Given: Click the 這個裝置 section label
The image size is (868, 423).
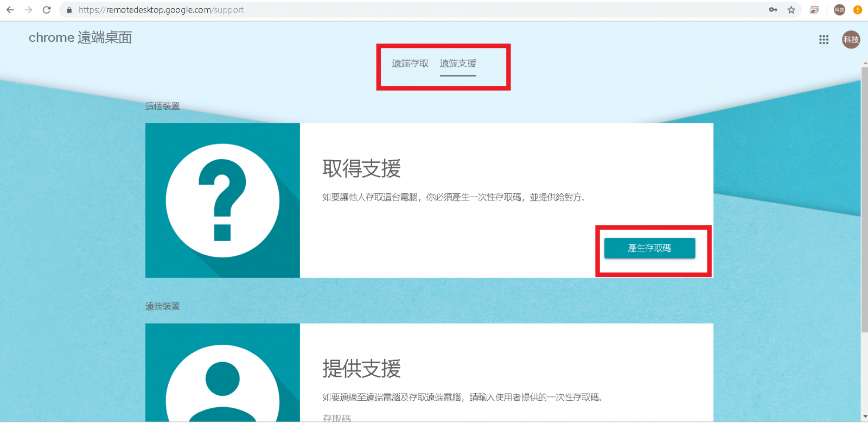Looking at the screenshot, I should coord(163,106).
